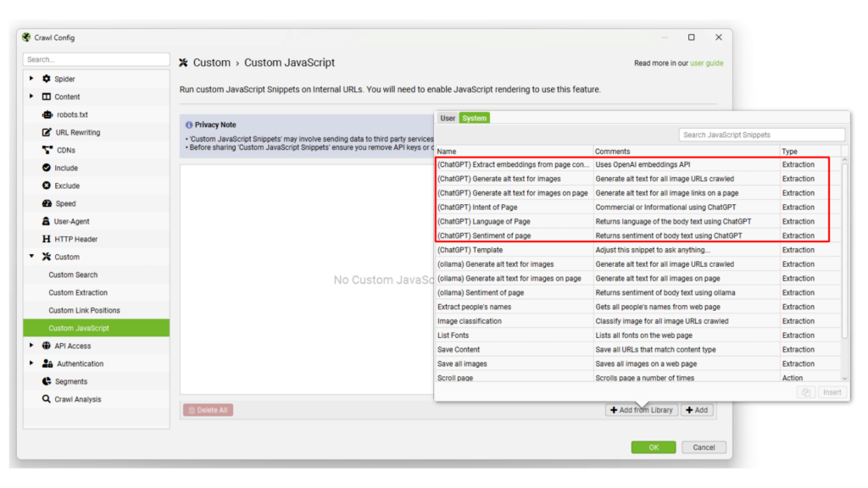Switch to the User snippets tab
The image size is (868, 488).
(448, 118)
